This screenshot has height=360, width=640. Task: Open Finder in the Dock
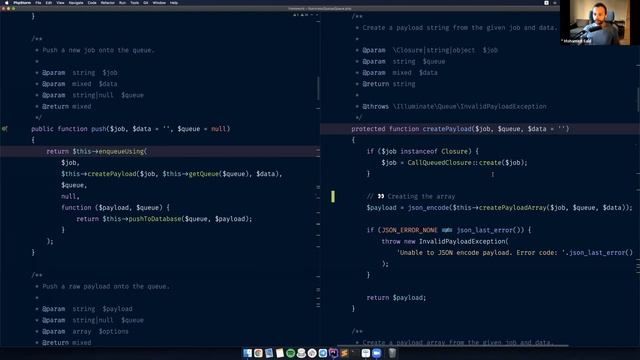pyautogui.click(x=247, y=353)
